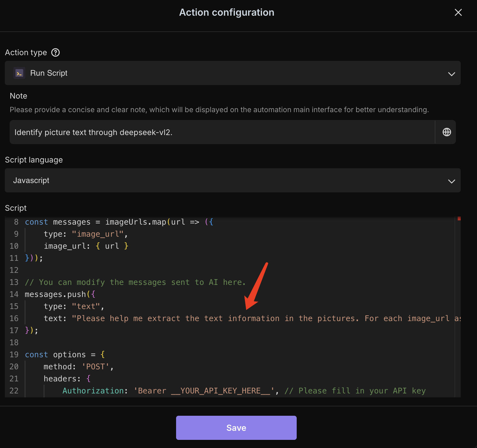This screenshot has height=448, width=477.
Task: Click line 17 closing '});'
Action: pos(31,330)
